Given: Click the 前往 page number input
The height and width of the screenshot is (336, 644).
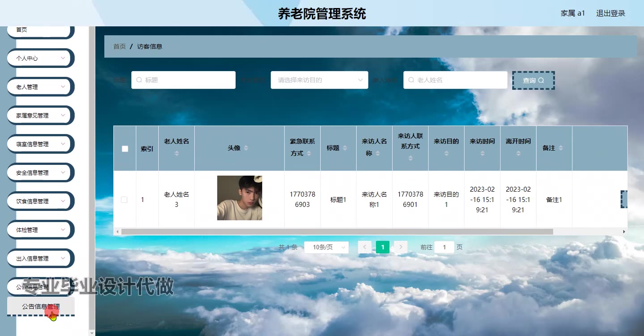Looking at the screenshot, I should tap(444, 247).
